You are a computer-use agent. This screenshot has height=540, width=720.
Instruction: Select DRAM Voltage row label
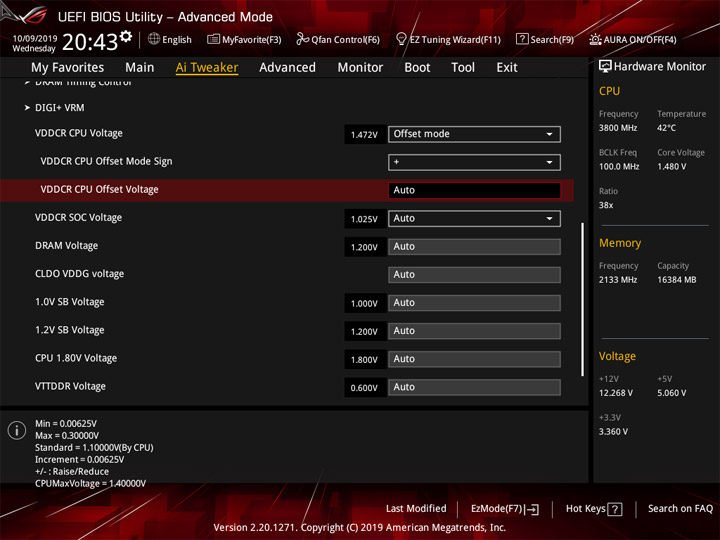67,246
